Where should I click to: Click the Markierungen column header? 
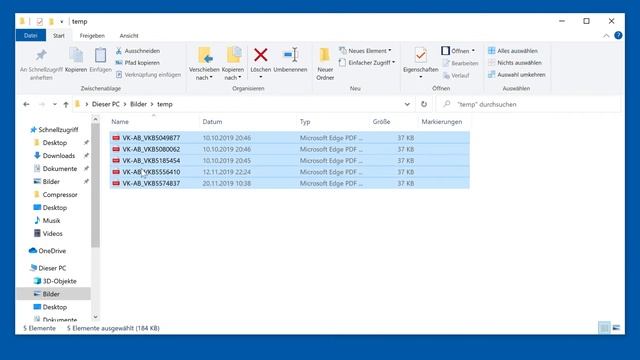tap(444, 122)
